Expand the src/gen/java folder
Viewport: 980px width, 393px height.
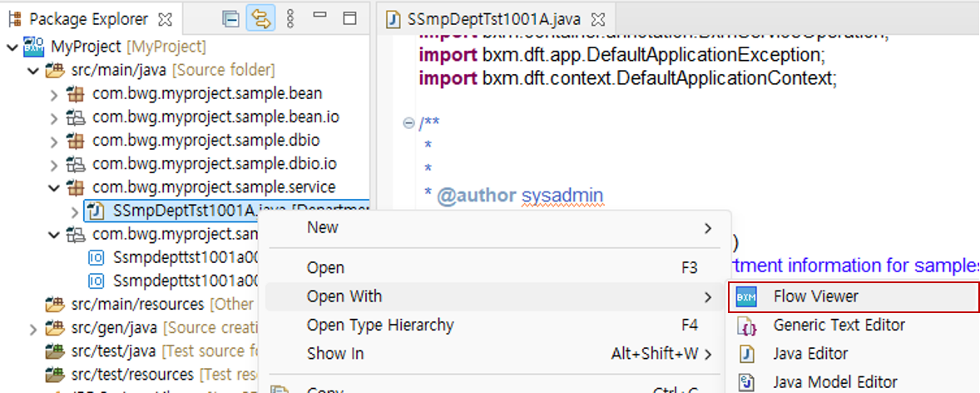pos(33,329)
